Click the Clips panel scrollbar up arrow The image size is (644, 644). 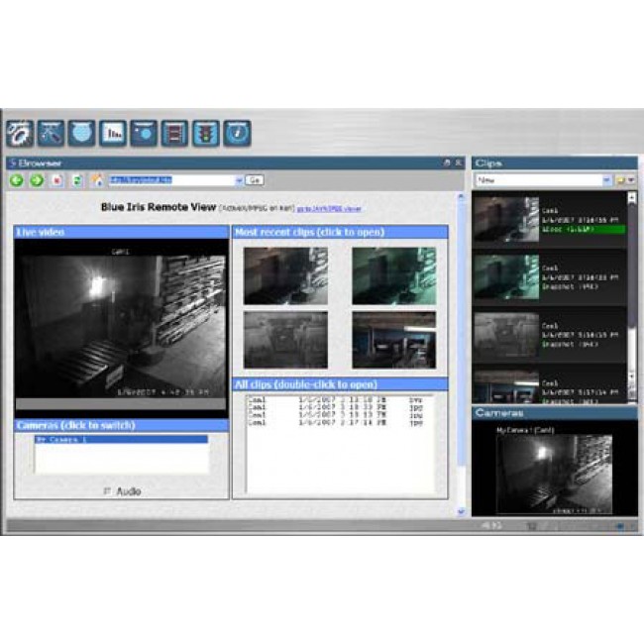(632, 198)
